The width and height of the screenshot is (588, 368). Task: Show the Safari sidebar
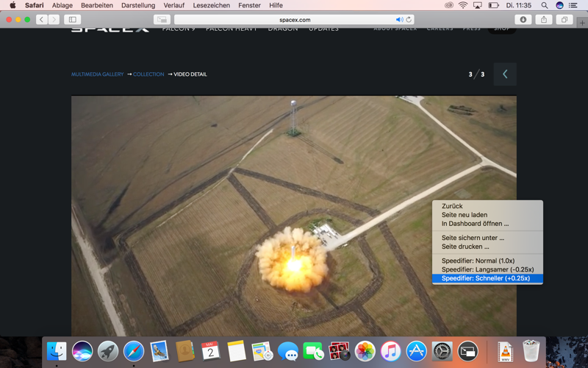[x=72, y=20]
